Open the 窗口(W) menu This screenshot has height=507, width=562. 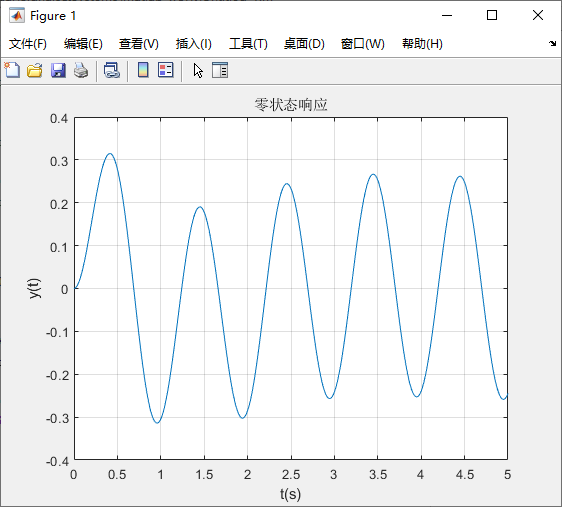(x=362, y=44)
